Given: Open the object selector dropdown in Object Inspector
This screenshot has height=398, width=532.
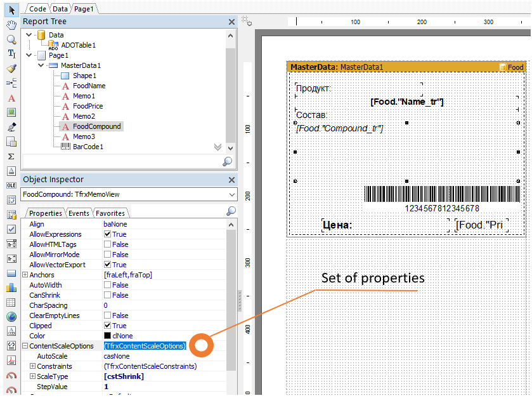Looking at the screenshot, I should tap(231, 194).
